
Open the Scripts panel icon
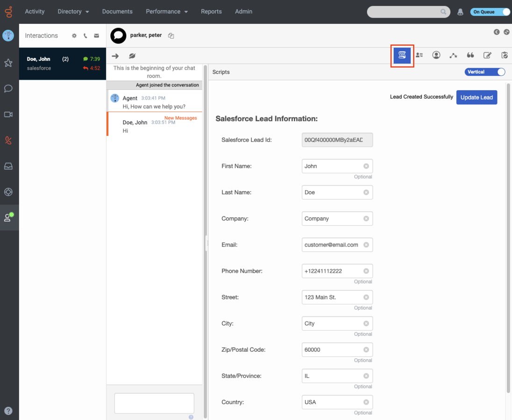pyautogui.click(x=402, y=55)
